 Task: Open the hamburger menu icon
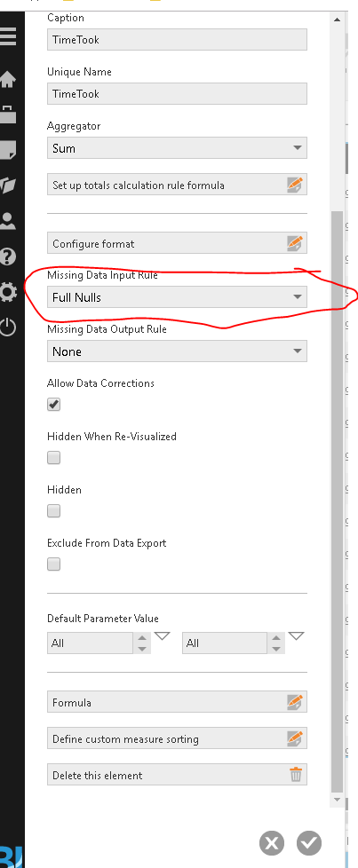(x=8, y=36)
